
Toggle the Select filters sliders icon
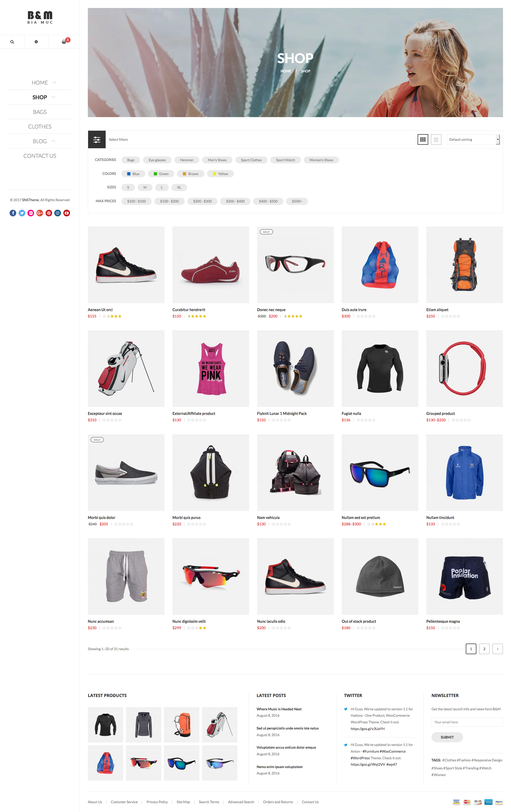[97, 139]
